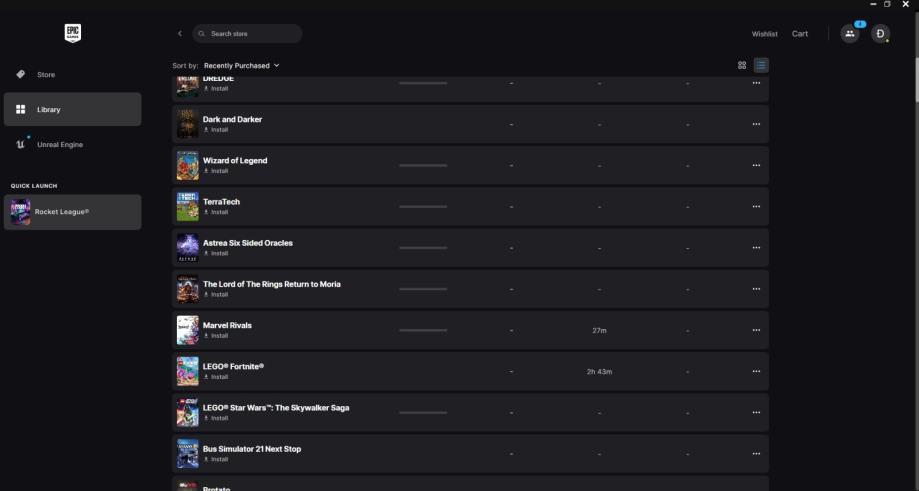Click the Wizard of Legend cover art
The height and width of the screenshot is (491, 919).
[187, 165]
